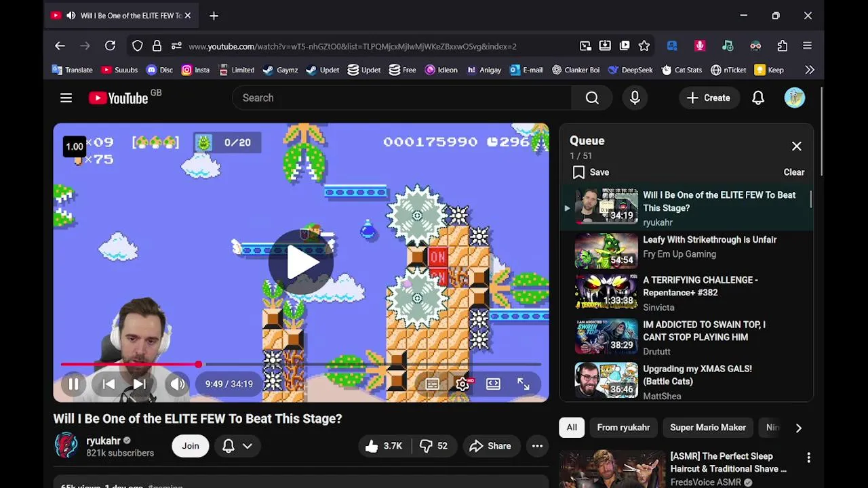868x488 pixels.
Task: Open more actions ellipsis under video
Action: pyautogui.click(x=537, y=446)
